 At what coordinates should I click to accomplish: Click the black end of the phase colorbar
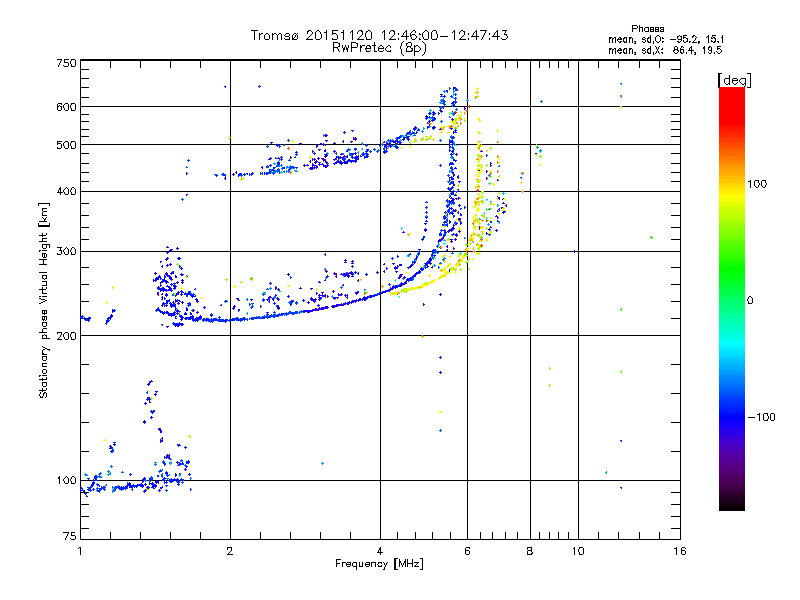tap(732, 503)
